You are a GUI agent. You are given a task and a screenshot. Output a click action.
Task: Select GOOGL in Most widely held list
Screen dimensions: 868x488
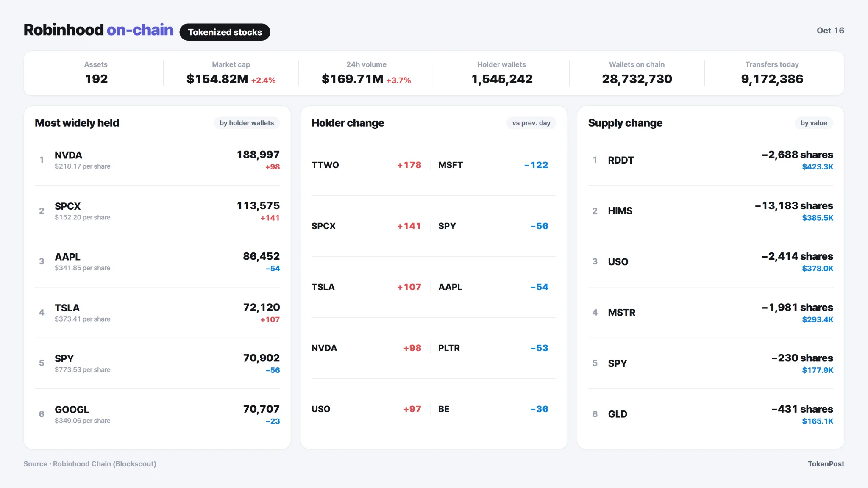[72, 410]
